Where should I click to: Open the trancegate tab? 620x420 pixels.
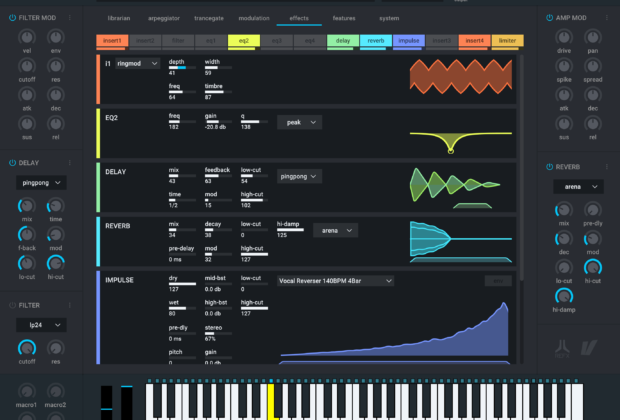click(209, 18)
